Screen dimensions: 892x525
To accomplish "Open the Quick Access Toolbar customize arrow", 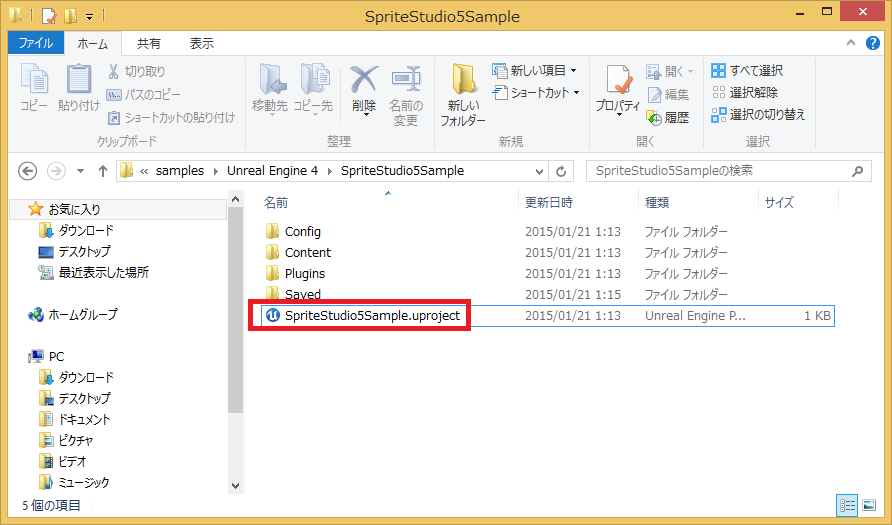I will [89, 16].
